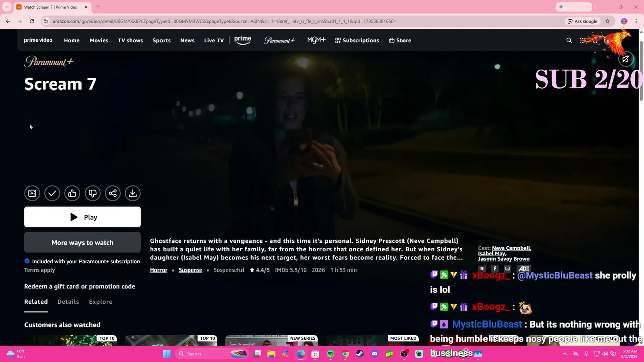Open Microsoft Edge from taskbar
Image resolution: width=644 pixels, height=362 pixels.
click(301, 354)
